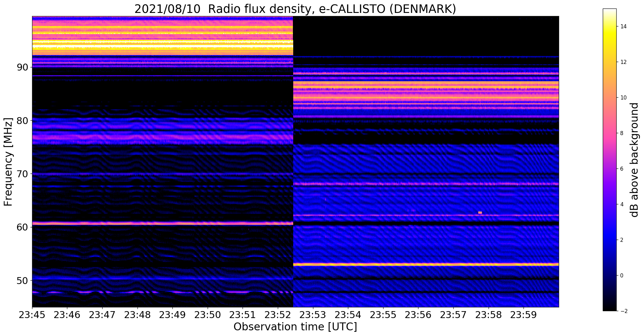Click the 60 MHz frequency tick label
Image resolution: width=644 pixels, height=336 pixels.
coord(22,227)
